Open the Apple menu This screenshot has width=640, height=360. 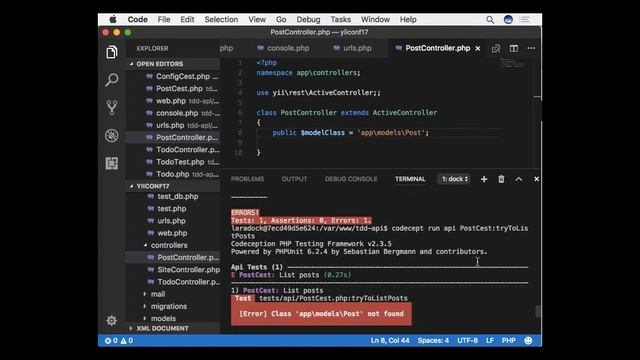pos(113,19)
